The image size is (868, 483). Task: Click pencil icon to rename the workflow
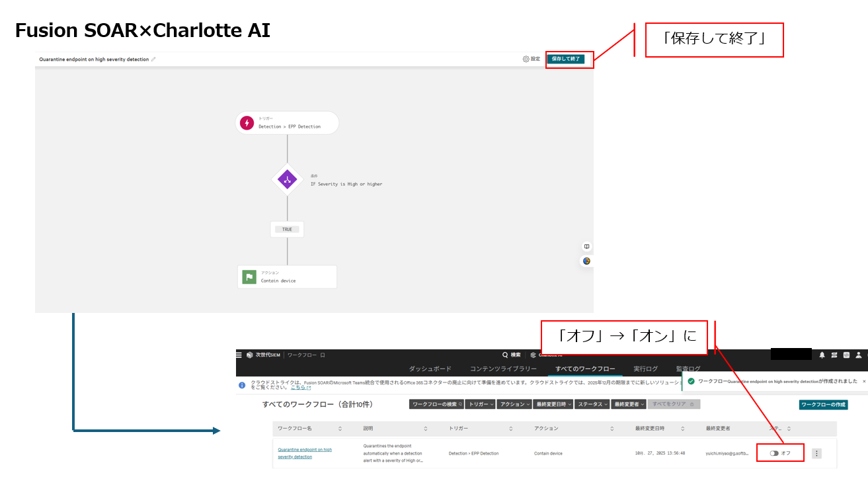154,60
